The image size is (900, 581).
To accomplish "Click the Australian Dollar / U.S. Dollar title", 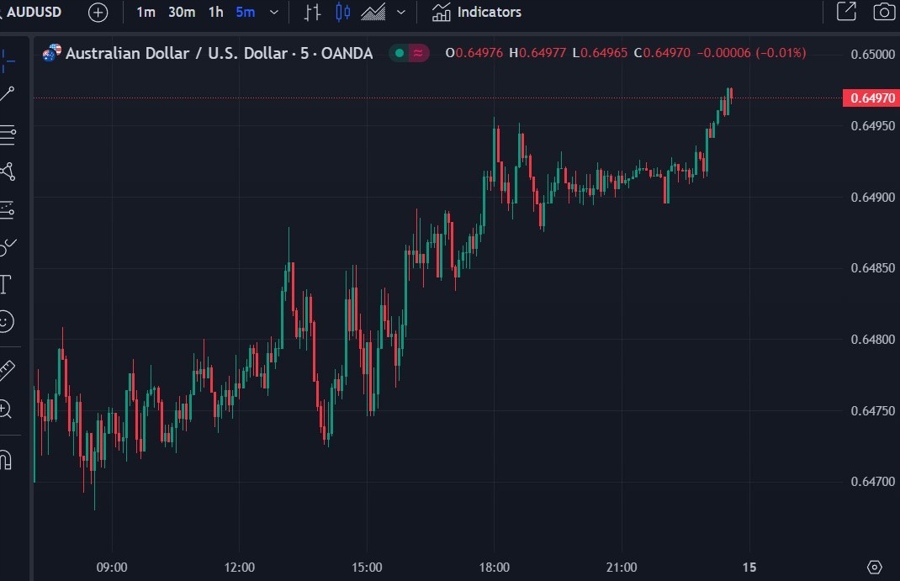I will [219, 53].
